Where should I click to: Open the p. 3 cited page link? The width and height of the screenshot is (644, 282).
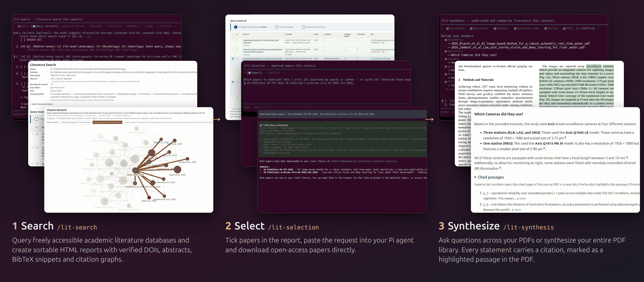pos(485,193)
